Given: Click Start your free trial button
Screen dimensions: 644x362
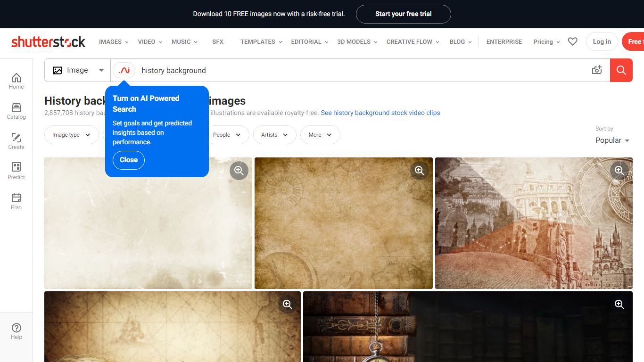Looking at the screenshot, I should tap(404, 14).
